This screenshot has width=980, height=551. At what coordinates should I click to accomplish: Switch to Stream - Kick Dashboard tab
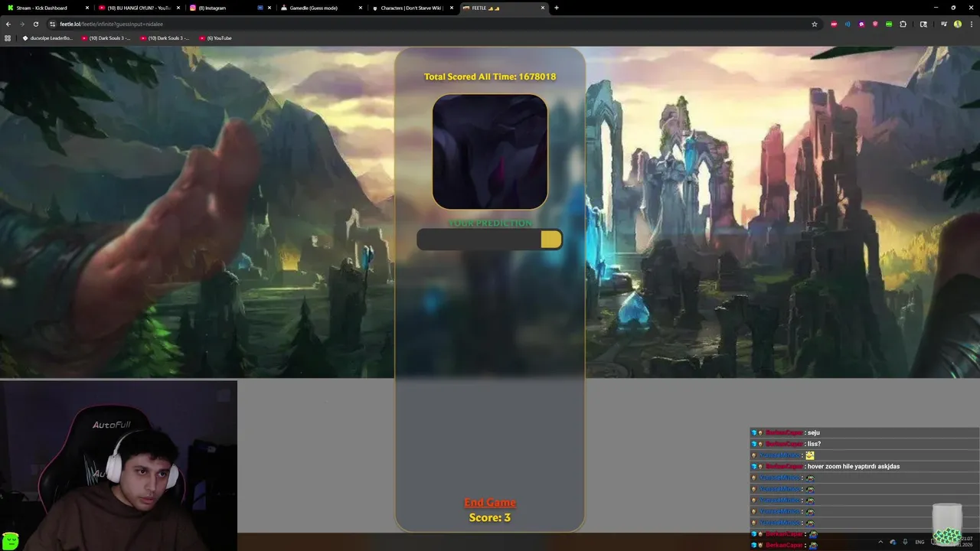pos(47,8)
